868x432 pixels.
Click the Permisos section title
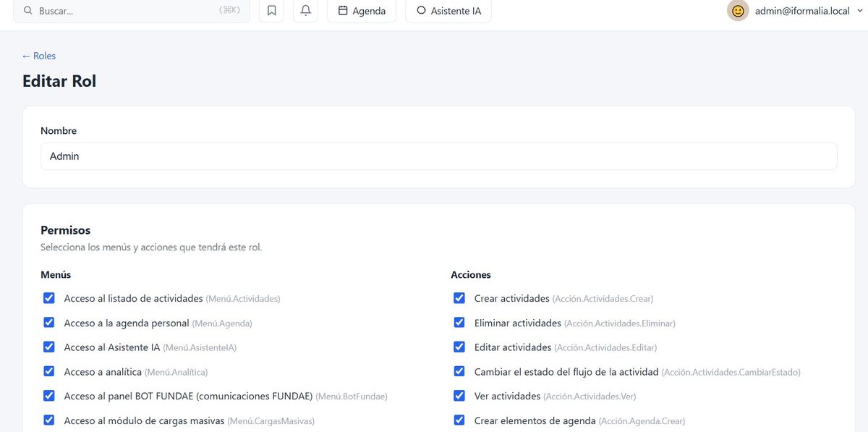click(66, 230)
